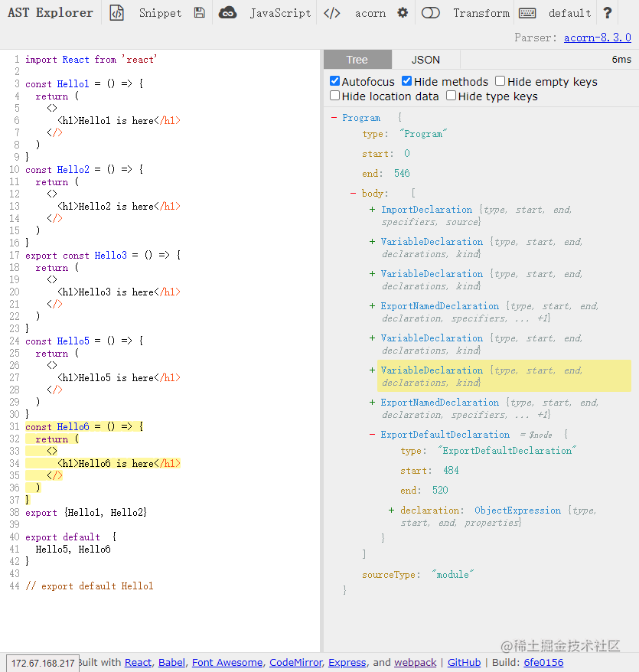Uncheck the Autofocus checkbox
The width and height of the screenshot is (639, 672).
point(334,81)
